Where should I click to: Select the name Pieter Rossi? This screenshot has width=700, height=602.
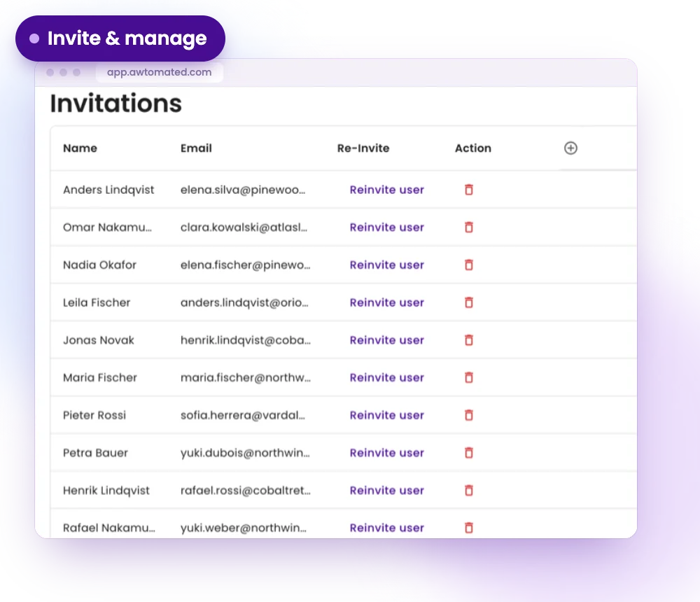pos(94,415)
